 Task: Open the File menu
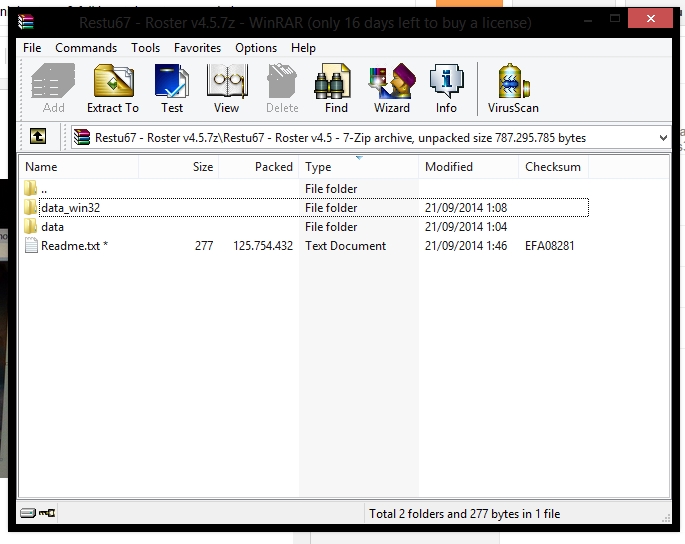tap(32, 48)
